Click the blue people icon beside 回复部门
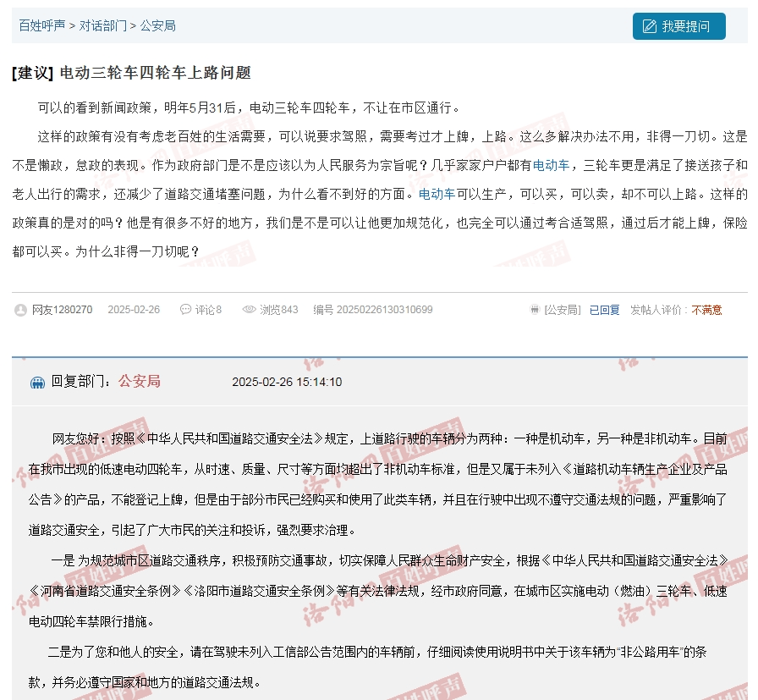The image size is (758, 700). (x=37, y=383)
